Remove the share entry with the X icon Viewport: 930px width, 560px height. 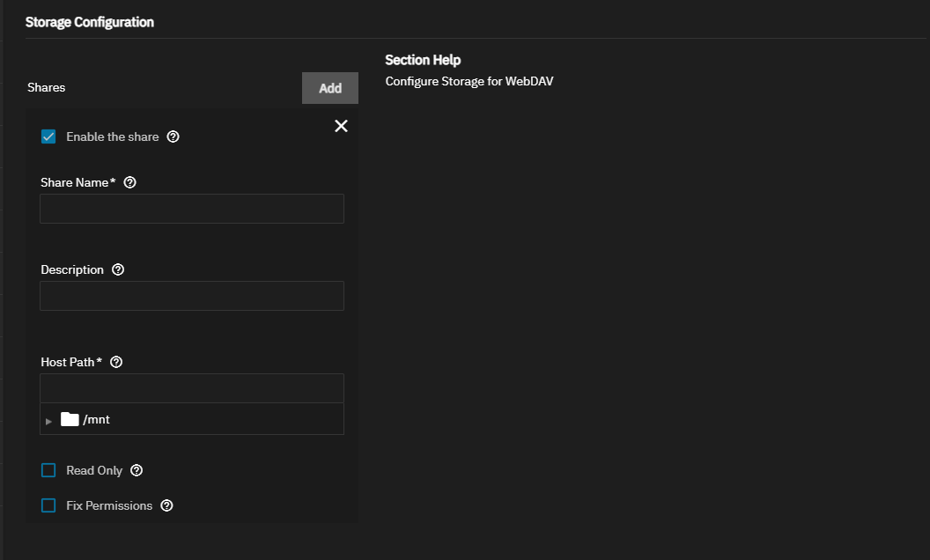click(x=342, y=126)
